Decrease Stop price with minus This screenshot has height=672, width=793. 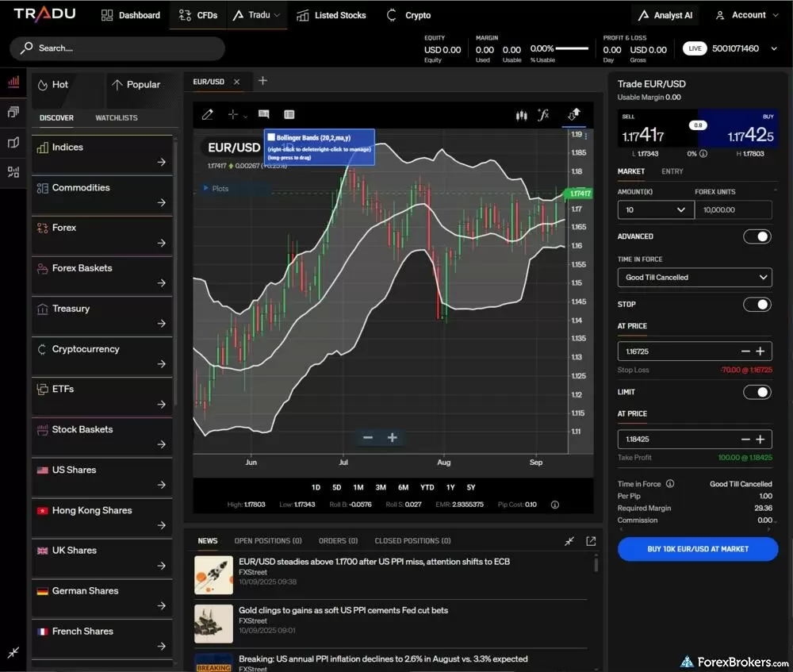pyautogui.click(x=745, y=351)
